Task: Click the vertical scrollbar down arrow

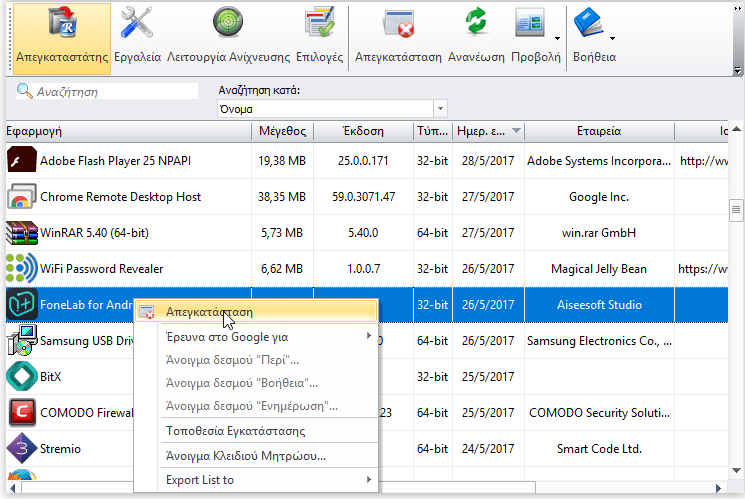Action: [736, 470]
